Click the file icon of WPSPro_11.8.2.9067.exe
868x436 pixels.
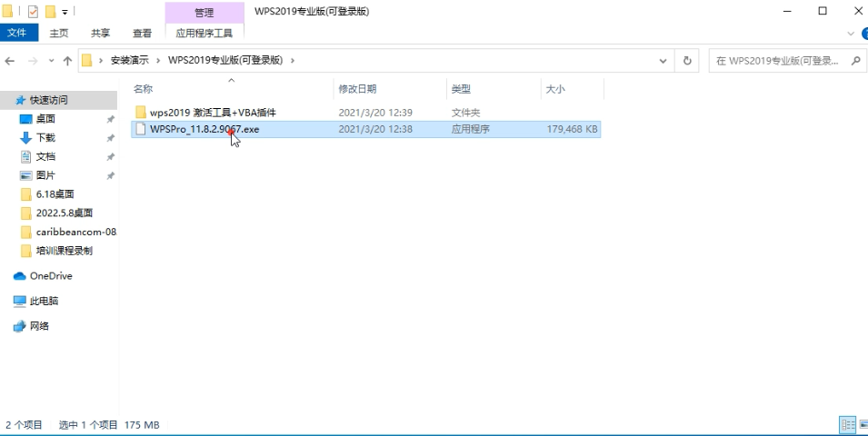click(x=141, y=130)
